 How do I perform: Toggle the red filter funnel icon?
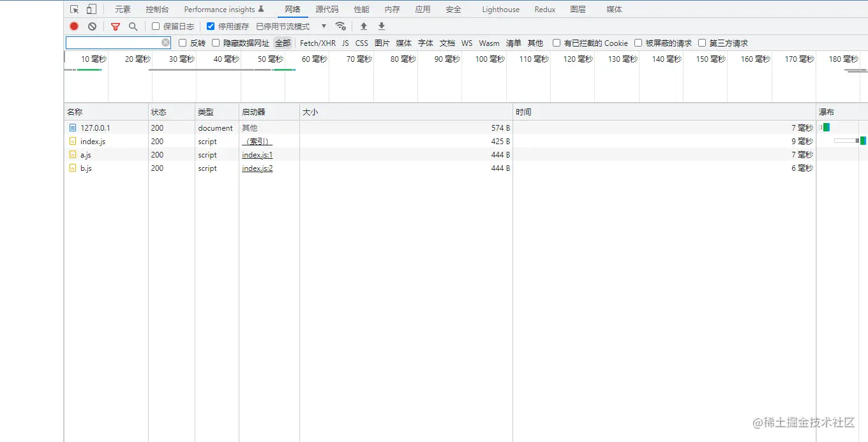coord(116,26)
